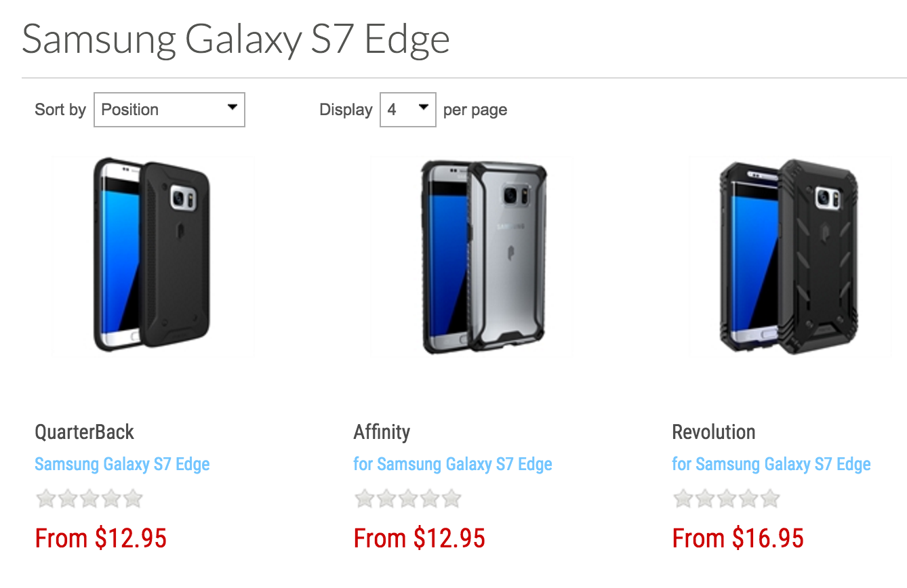Open the Affinity clear case thumbnail
This screenshot has height=588, width=907.
tap(471, 256)
